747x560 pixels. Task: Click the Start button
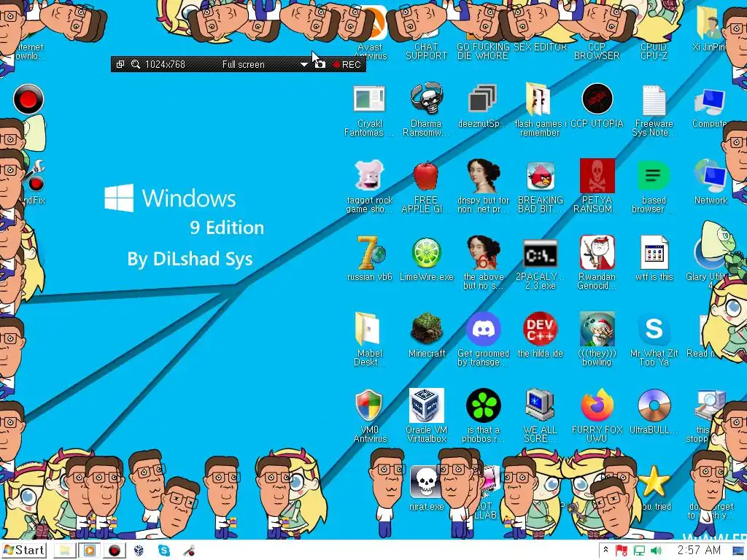pos(24,551)
